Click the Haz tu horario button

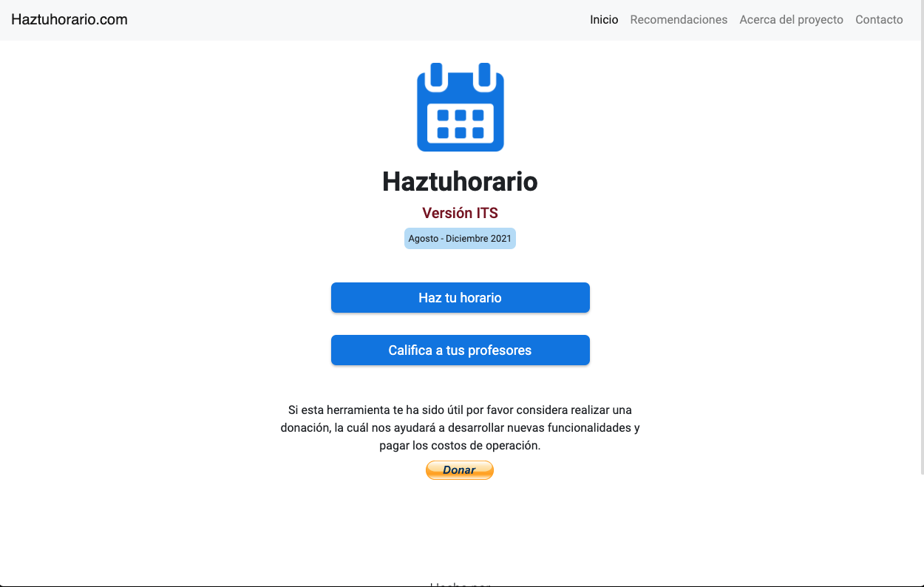(x=460, y=298)
